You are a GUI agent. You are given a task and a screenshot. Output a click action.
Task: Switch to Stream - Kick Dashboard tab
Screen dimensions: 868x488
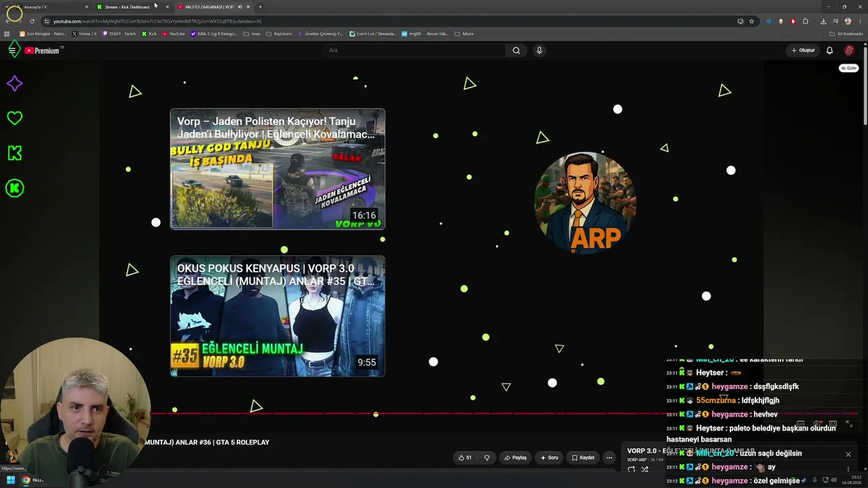click(x=132, y=7)
